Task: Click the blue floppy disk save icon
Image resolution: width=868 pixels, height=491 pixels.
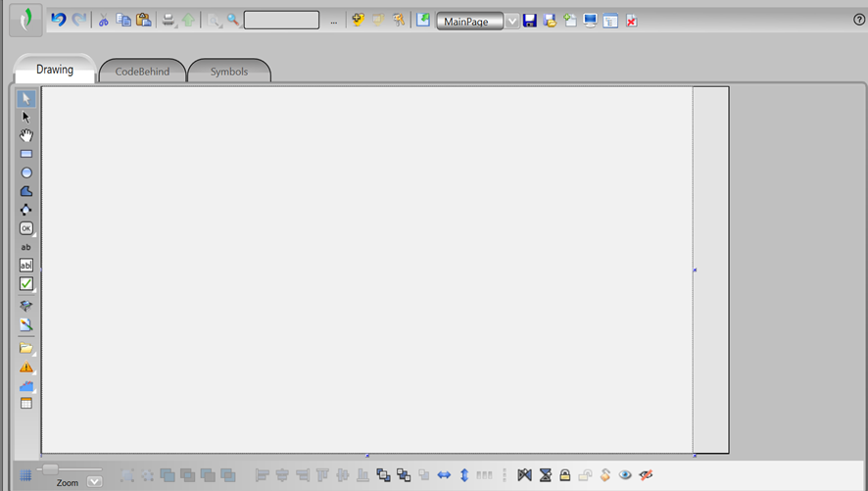Action: (530, 21)
